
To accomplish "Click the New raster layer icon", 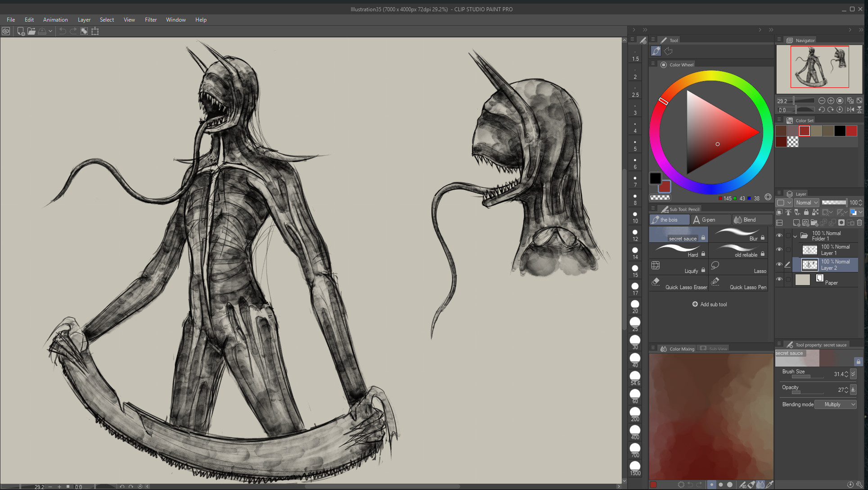I will (x=796, y=222).
